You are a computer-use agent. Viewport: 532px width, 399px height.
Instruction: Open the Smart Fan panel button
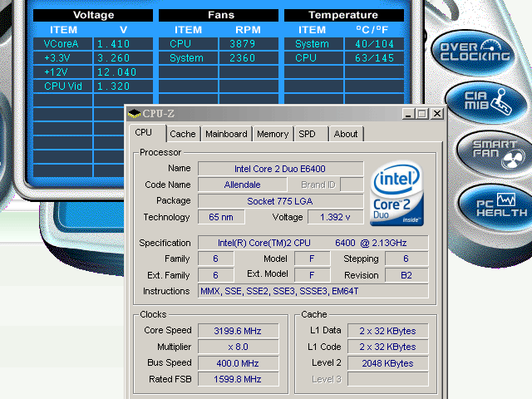(495, 153)
